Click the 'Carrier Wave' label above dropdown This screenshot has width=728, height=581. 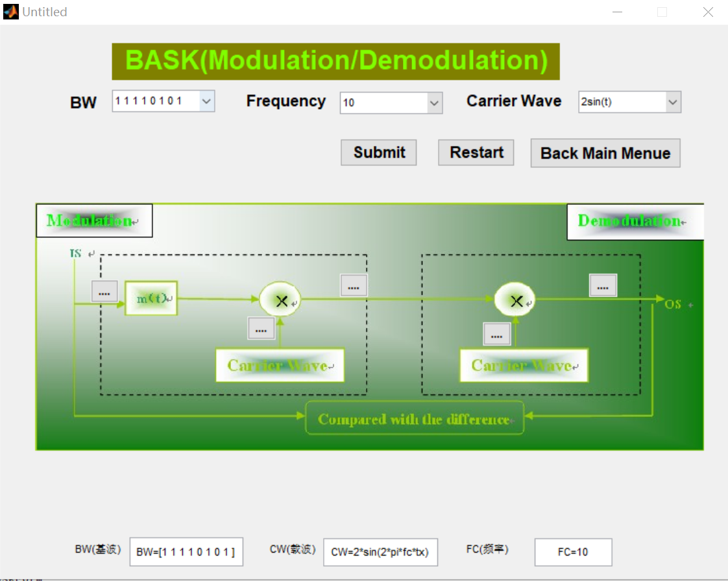click(x=514, y=101)
